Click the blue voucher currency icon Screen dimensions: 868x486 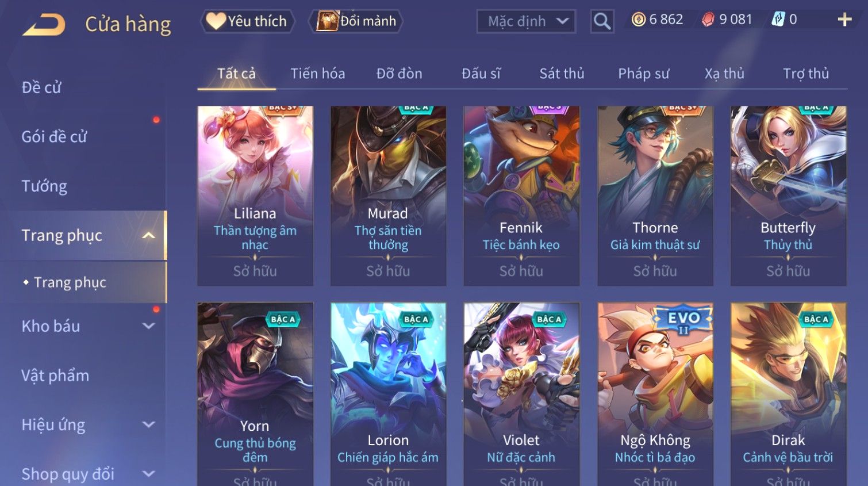pos(778,20)
